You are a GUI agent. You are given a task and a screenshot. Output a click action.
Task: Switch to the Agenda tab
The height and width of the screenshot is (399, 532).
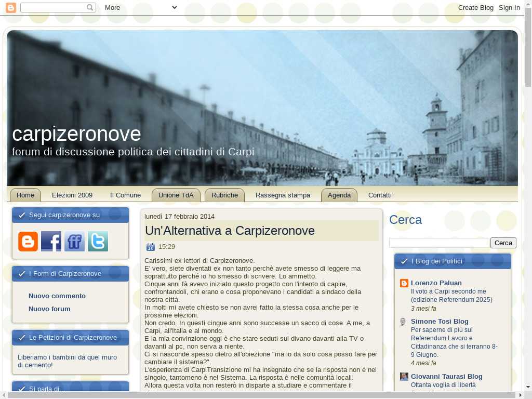339,195
